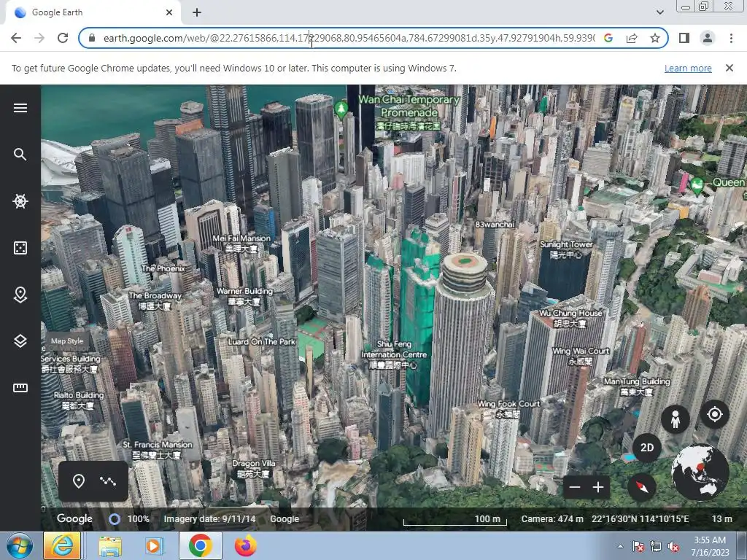
Task: Open the Chrome profile avatar
Action: tap(708, 38)
